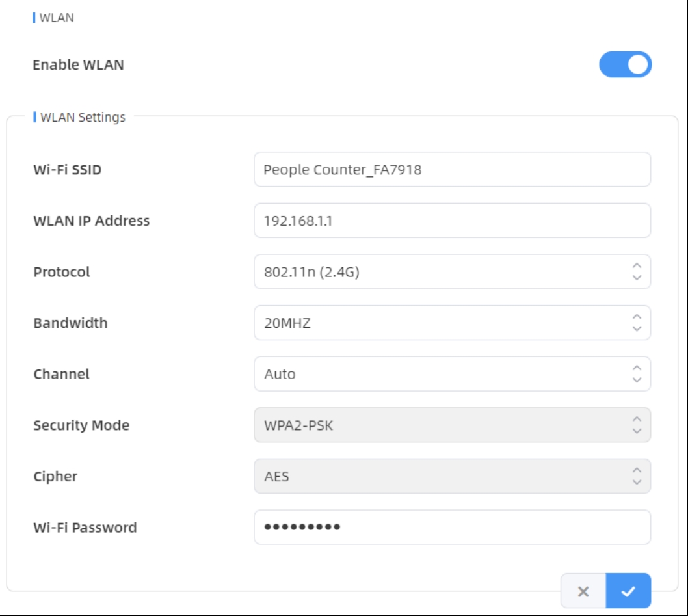Focus the WLAN IP Address input field

pyautogui.click(x=451, y=221)
